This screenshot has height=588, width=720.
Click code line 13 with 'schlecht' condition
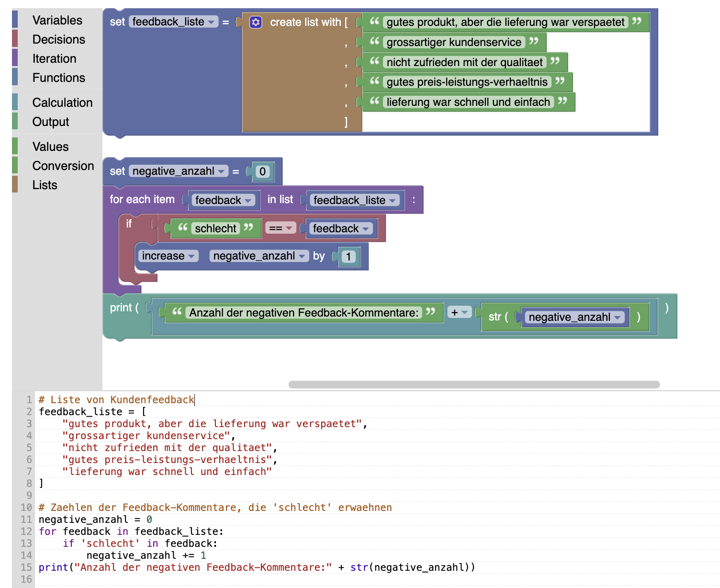(140, 543)
